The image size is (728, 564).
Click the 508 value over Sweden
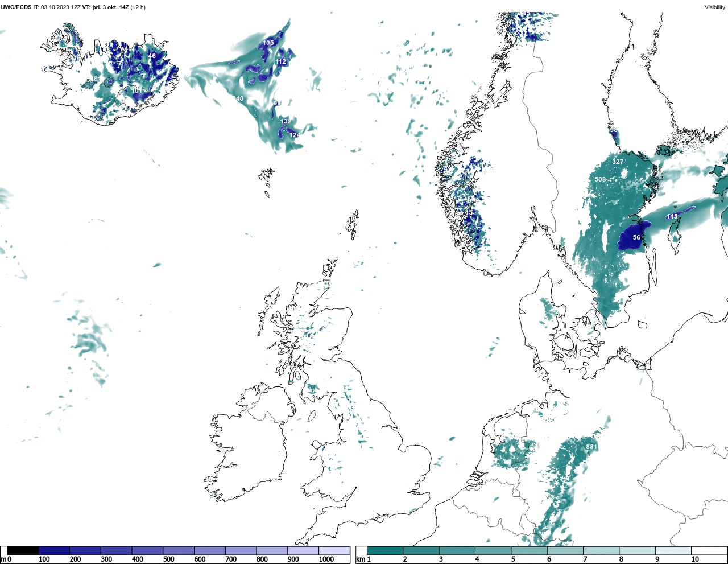(600, 179)
